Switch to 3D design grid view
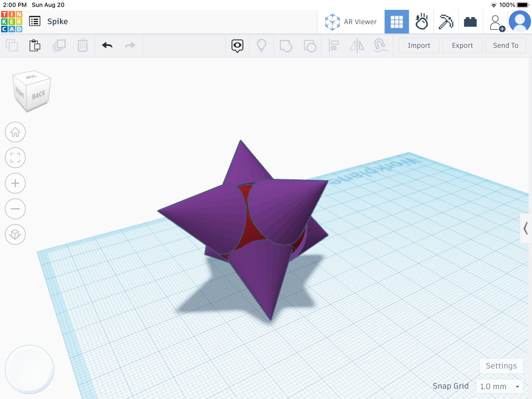The height and width of the screenshot is (399, 532). pos(396,22)
